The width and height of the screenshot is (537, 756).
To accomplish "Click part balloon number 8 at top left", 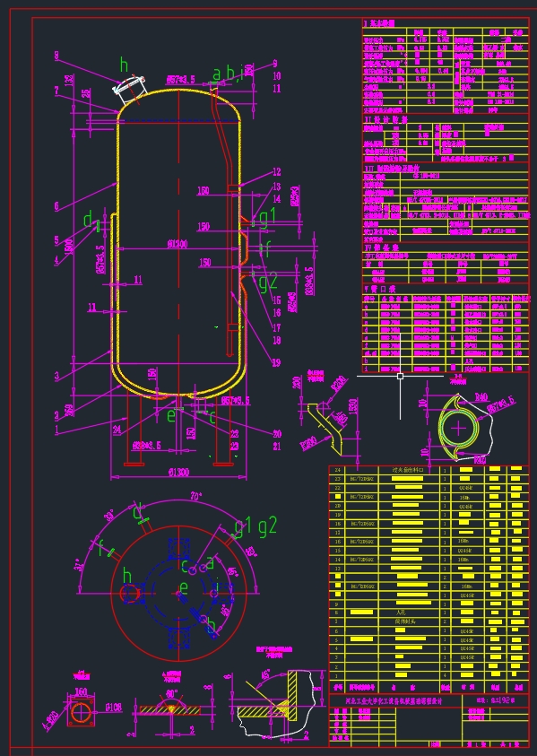I will tap(56, 56).
